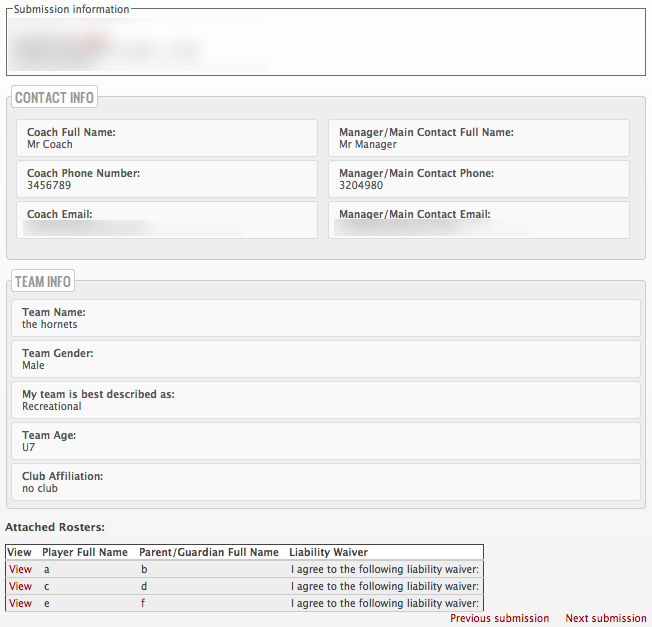
Task: Select manager phone number 3204980
Action: tap(361, 185)
